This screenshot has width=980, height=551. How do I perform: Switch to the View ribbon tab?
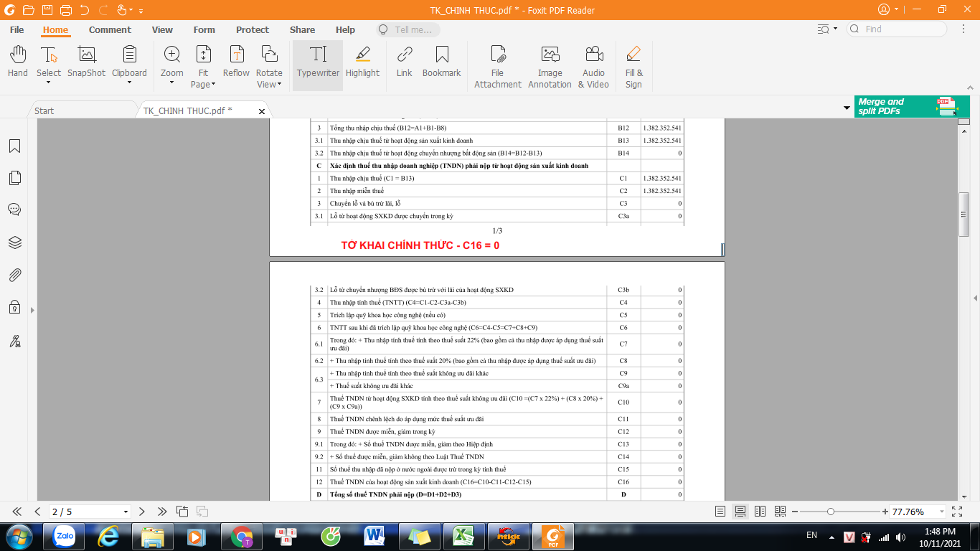click(162, 30)
